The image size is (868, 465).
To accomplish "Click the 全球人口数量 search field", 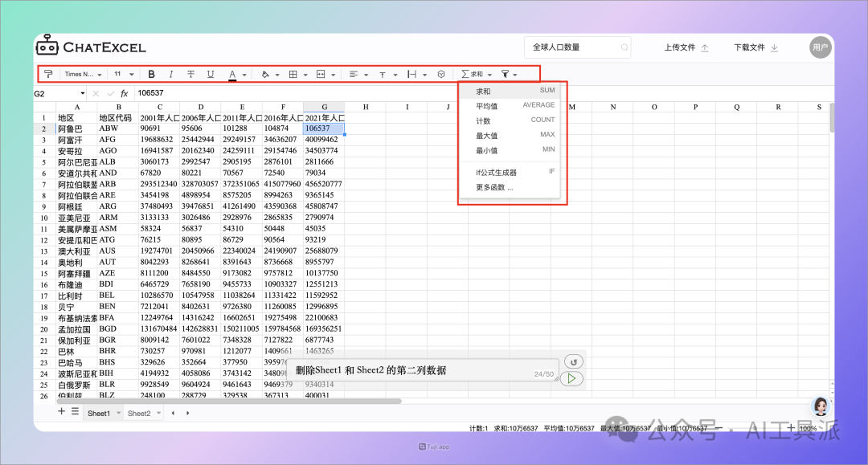I will pos(575,47).
